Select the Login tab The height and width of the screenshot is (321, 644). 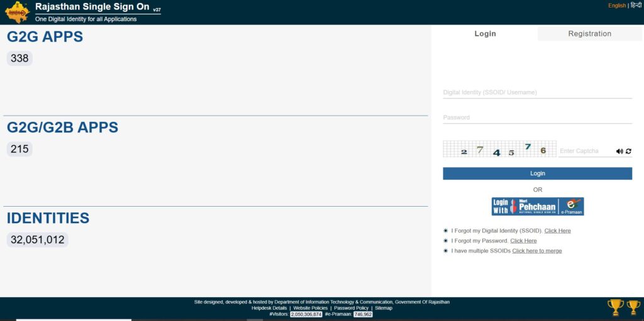click(485, 34)
